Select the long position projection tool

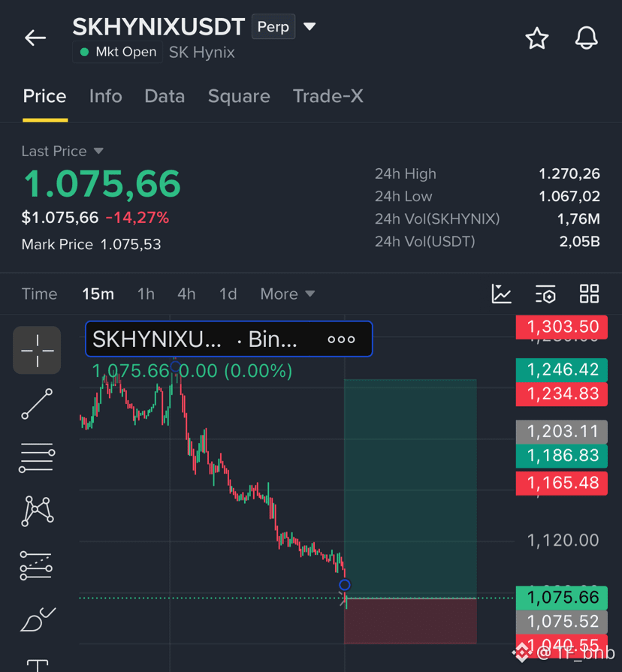[37, 565]
